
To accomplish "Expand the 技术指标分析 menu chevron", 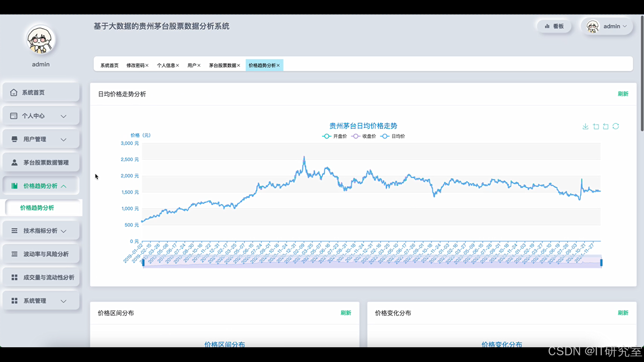I will tap(64, 231).
